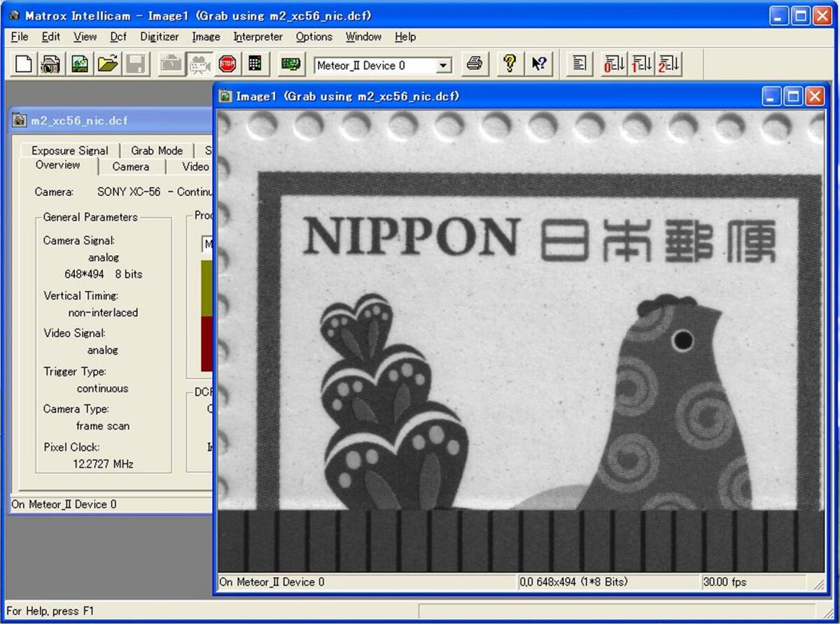The height and width of the screenshot is (624, 840).
Task: Click the Save floppy disk icon
Action: [x=135, y=65]
